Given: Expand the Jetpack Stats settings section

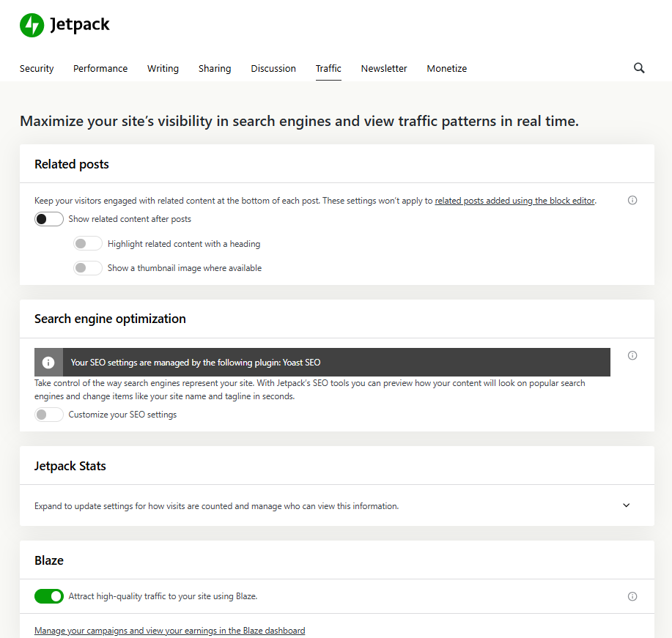Looking at the screenshot, I should pos(627,505).
